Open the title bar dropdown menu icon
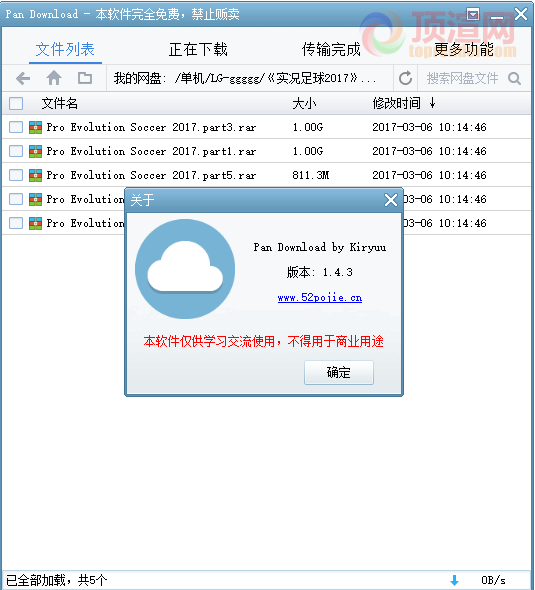535x590 pixels. [x=473, y=14]
